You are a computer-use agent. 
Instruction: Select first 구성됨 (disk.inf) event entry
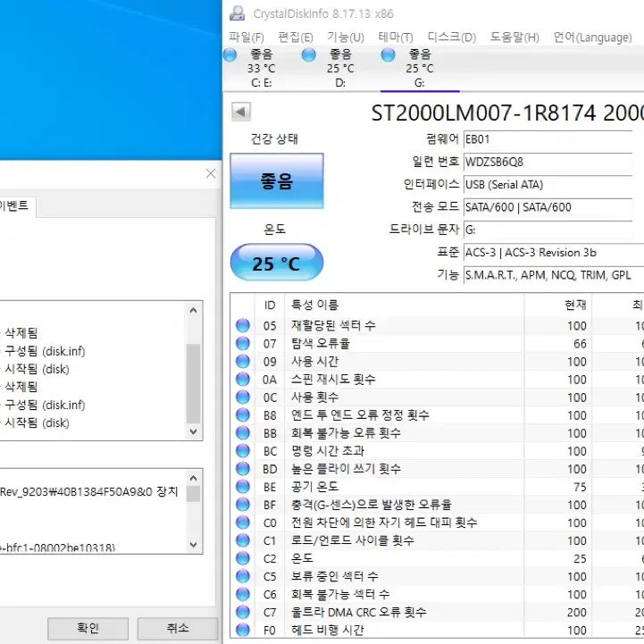pyautogui.click(x=45, y=352)
